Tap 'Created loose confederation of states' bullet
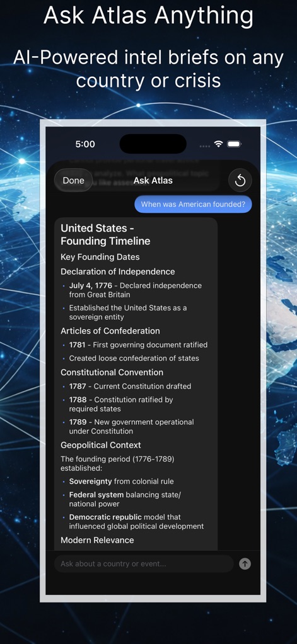Image resolution: width=297 pixels, height=644 pixels. coord(134,358)
